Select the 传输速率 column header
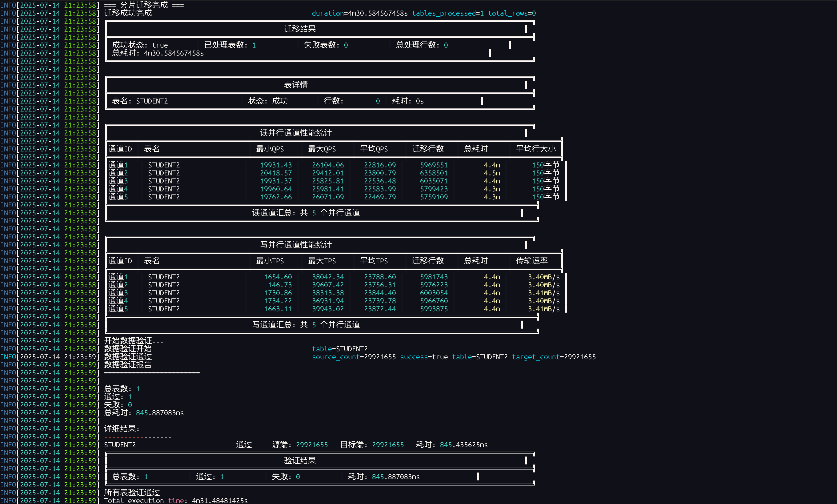The width and height of the screenshot is (837, 504). (532, 261)
